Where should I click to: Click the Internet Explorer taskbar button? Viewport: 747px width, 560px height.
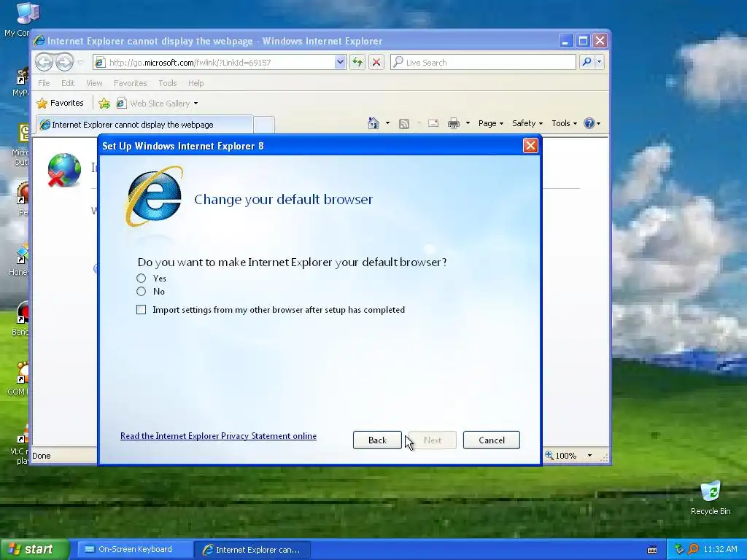coord(253,550)
